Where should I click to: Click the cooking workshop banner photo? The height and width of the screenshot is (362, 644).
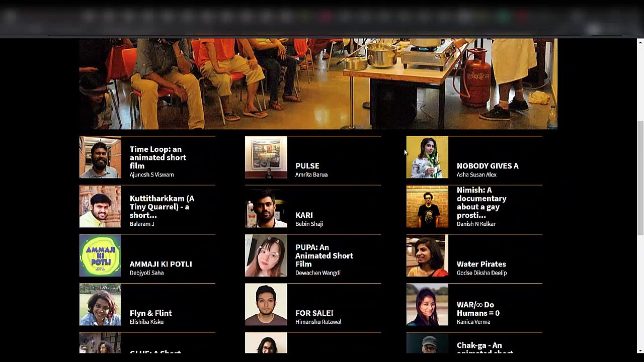[318, 84]
